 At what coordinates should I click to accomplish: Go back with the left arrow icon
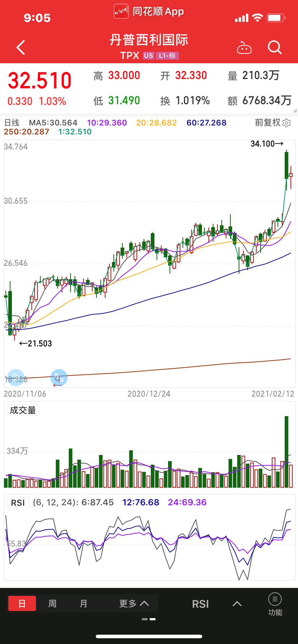click(x=21, y=47)
